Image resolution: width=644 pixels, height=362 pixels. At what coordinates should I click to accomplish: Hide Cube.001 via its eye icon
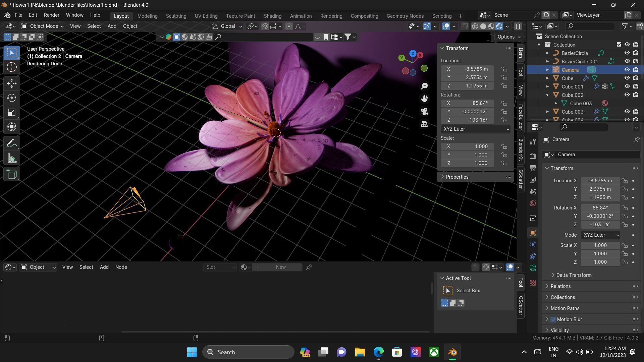(x=627, y=86)
